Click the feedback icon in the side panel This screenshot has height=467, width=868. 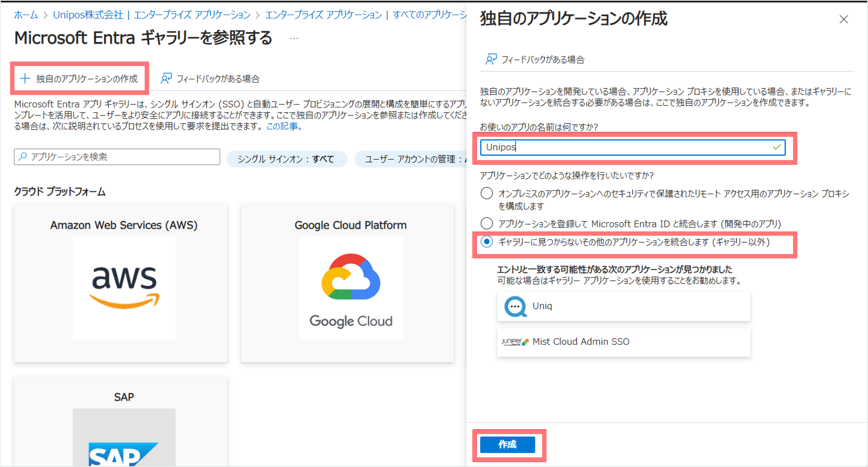(x=491, y=60)
